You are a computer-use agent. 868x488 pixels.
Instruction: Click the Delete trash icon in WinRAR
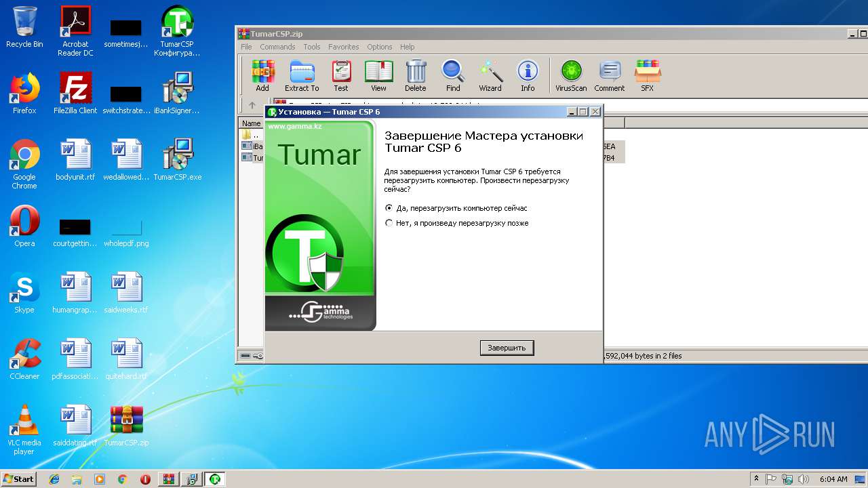pyautogui.click(x=416, y=75)
